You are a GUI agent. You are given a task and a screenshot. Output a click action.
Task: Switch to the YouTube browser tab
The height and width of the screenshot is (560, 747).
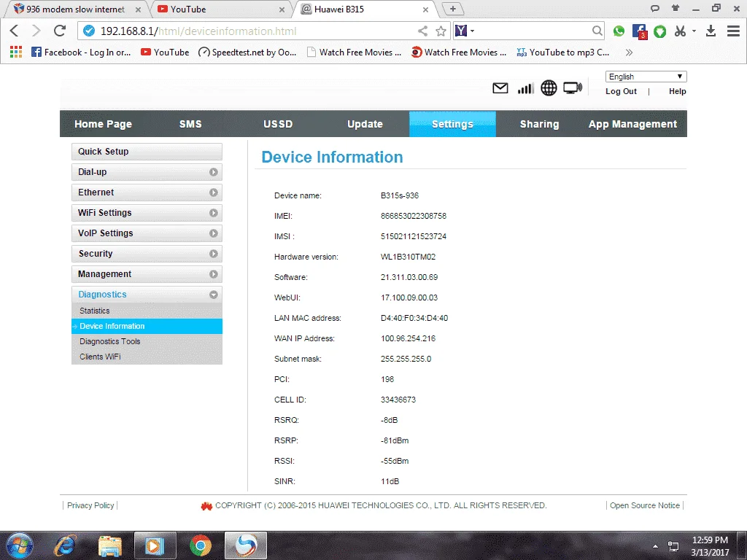click(222, 9)
